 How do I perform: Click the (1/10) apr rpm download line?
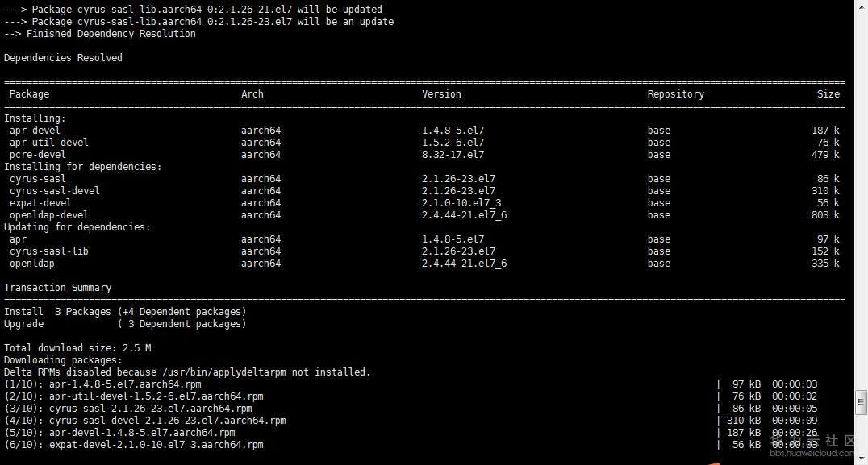coord(102,384)
